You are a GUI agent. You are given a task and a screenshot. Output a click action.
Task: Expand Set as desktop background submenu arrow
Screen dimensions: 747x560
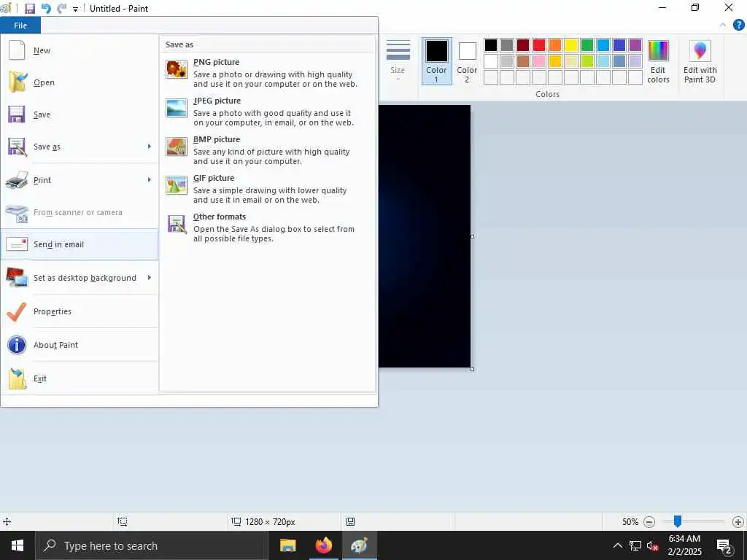coord(149,277)
